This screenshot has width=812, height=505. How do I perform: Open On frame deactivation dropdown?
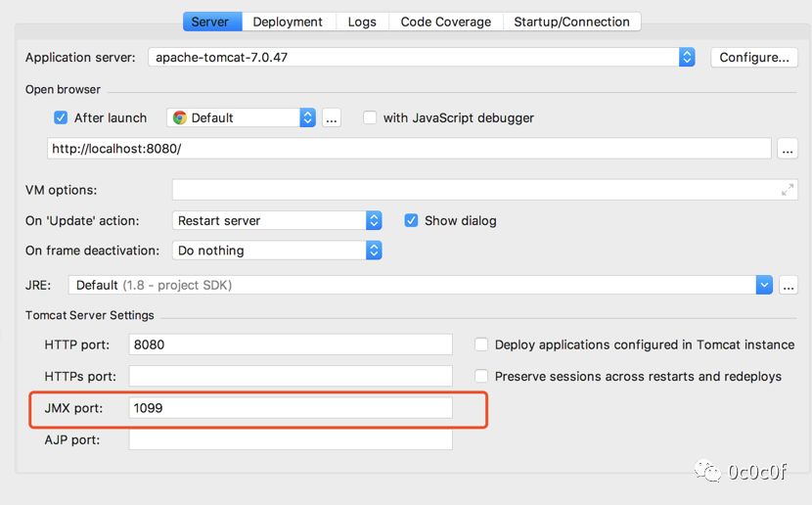click(x=277, y=251)
